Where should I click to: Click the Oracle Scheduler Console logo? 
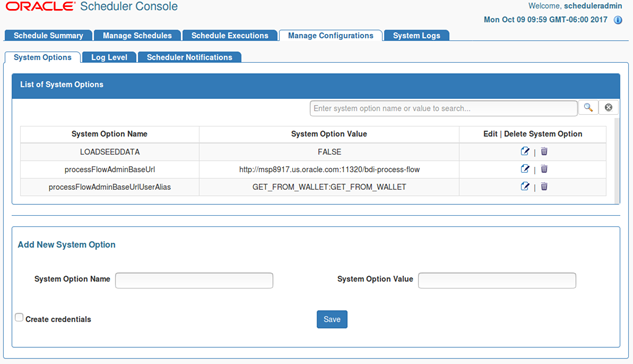pos(92,6)
